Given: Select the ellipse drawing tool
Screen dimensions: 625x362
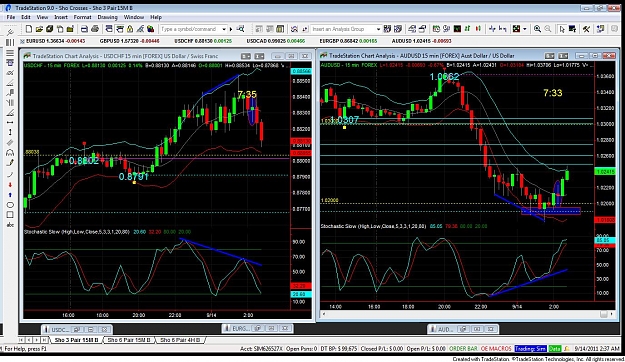Looking at the screenshot, I should 10,205.
